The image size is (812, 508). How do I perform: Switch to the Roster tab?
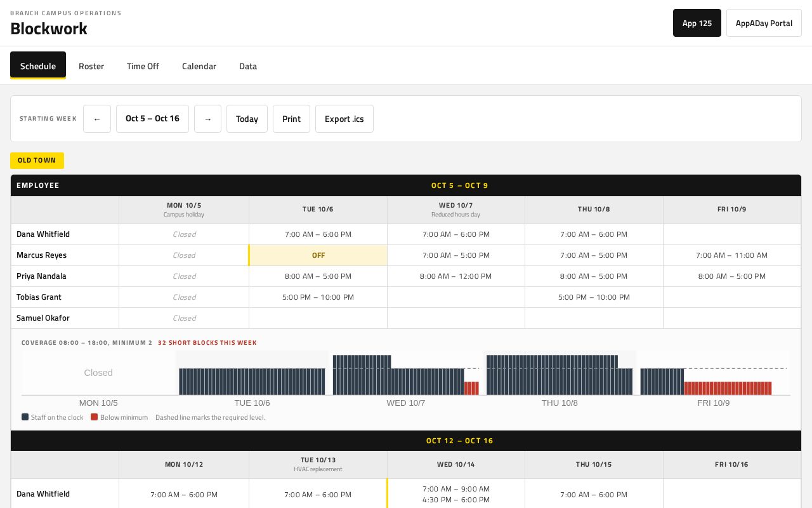click(x=91, y=66)
